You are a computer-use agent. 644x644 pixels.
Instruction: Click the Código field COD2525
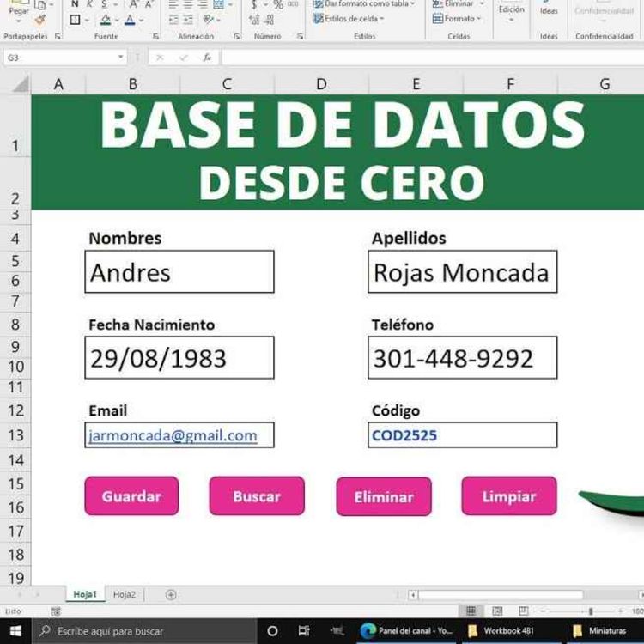(463, 435)
